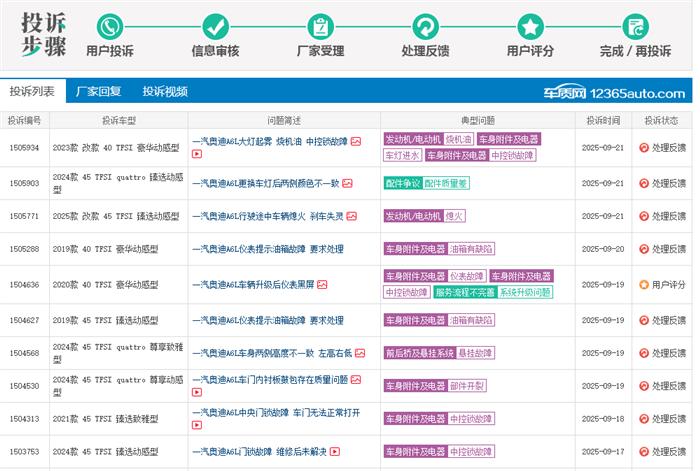Click the 用户投诉 phone step icon

(x=110, y=26)
